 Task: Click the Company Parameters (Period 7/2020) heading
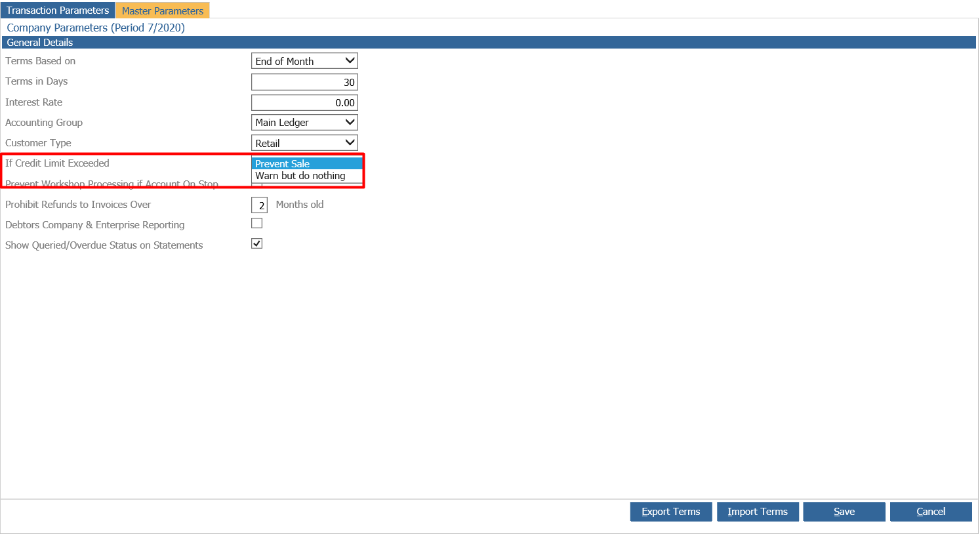[x=96, y=28]
